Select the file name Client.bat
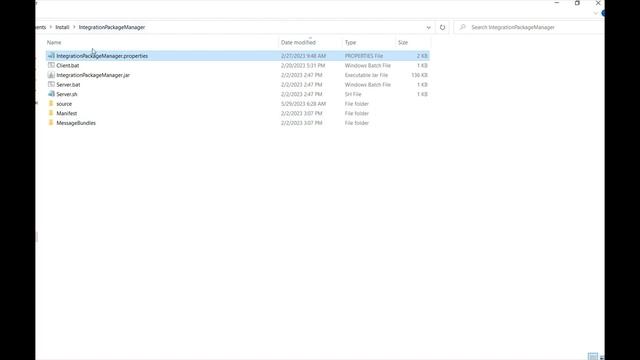This screenshot has height=360, width=640. coord(68,65)
